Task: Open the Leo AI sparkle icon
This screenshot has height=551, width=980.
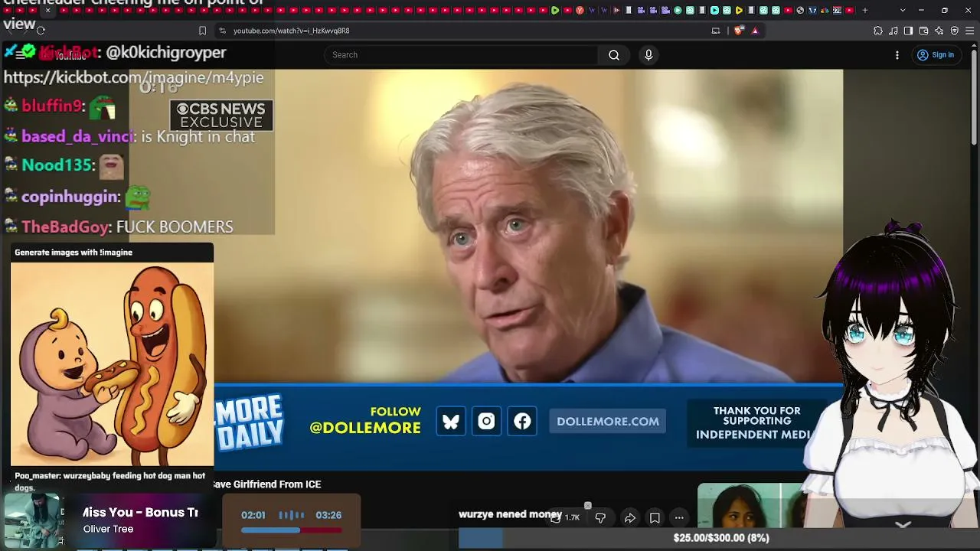Action: point(939,31)
